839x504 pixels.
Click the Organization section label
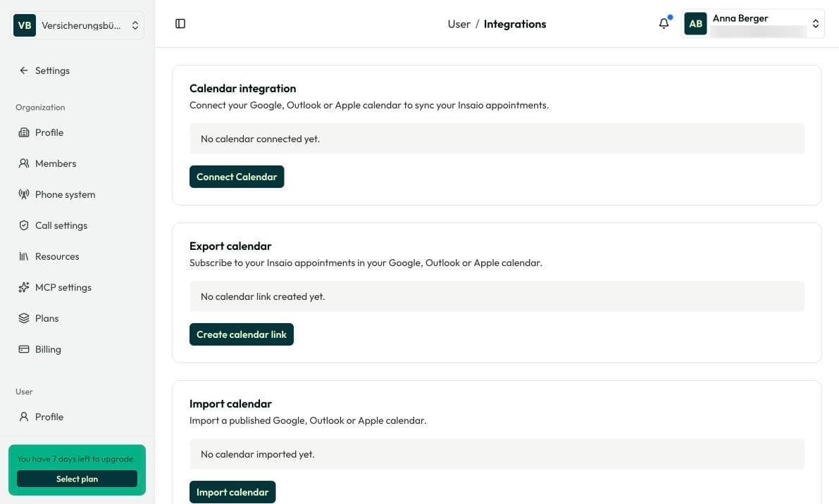(x=40, y=108)
